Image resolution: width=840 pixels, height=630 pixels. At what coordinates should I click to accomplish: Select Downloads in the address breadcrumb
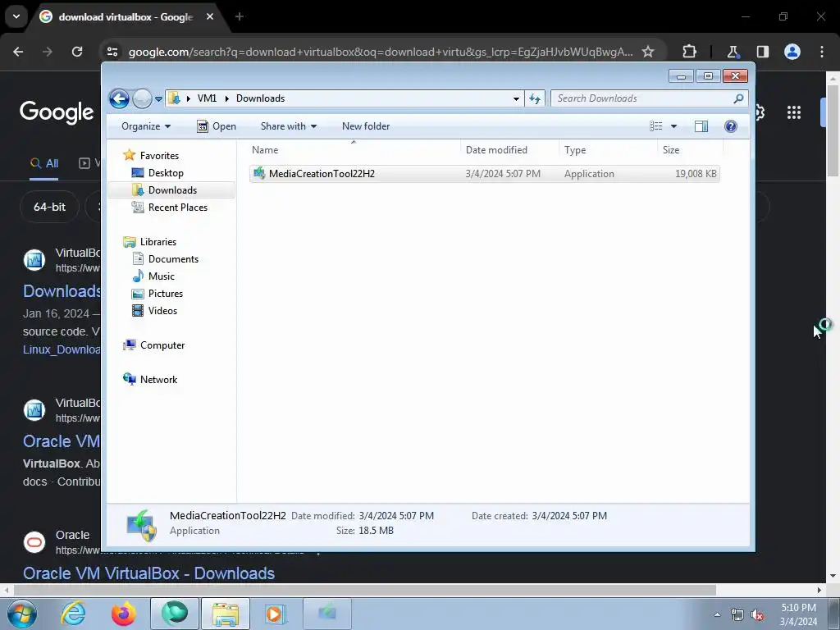(260, 98)
